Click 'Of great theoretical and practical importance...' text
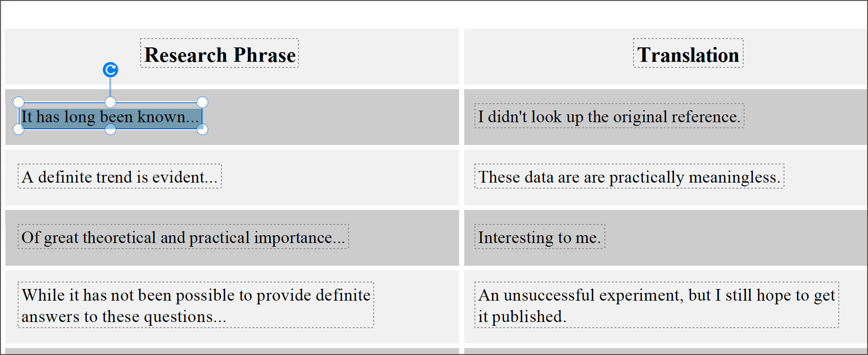Screen dimensions: 868x355 [183, 237]
